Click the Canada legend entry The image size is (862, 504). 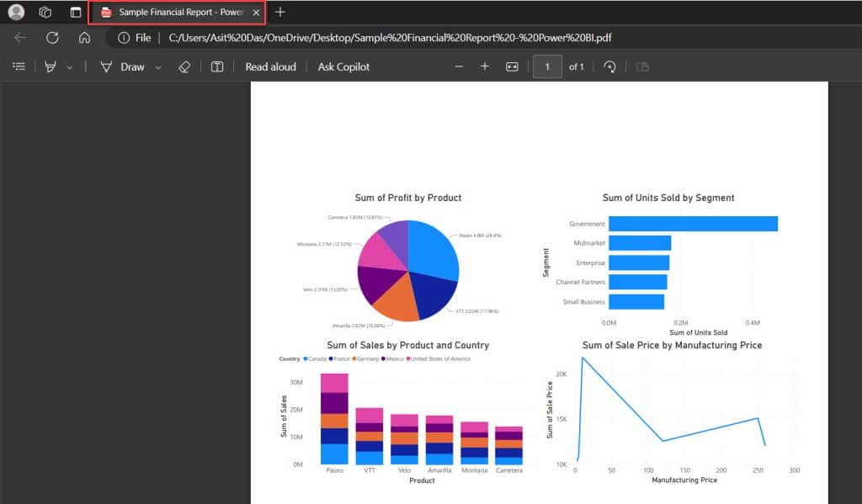(x=315, y=359)
